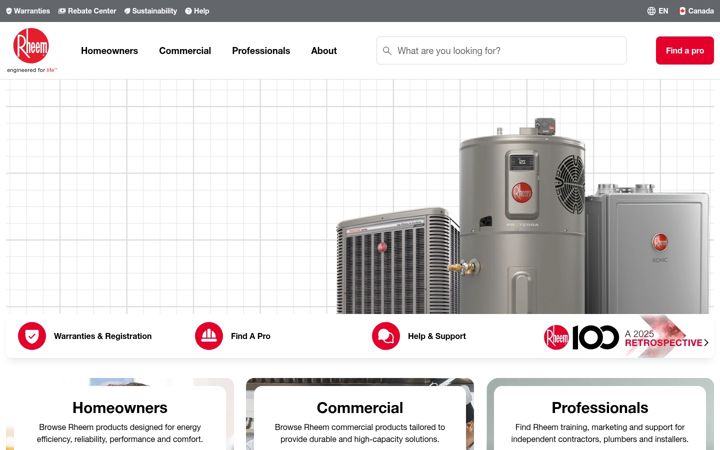Go to Rebate Center
Viewport: 720px width, 450px height.
point(92,11)
